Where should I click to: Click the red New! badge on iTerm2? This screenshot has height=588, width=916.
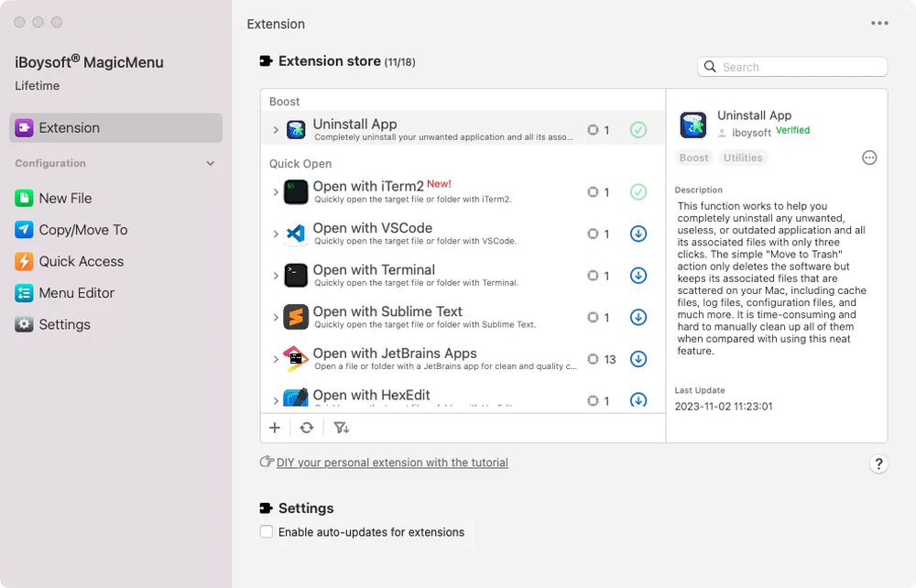[439, 183]
